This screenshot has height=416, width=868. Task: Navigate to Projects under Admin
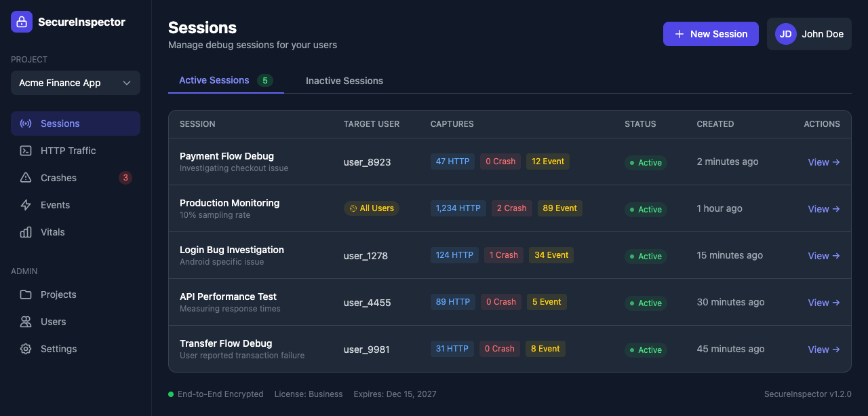point(75,295)
